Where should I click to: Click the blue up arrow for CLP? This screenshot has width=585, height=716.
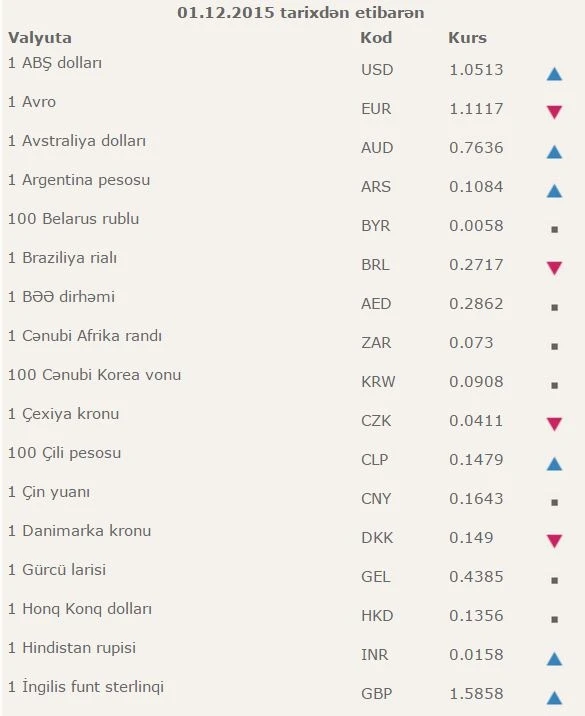554,464
